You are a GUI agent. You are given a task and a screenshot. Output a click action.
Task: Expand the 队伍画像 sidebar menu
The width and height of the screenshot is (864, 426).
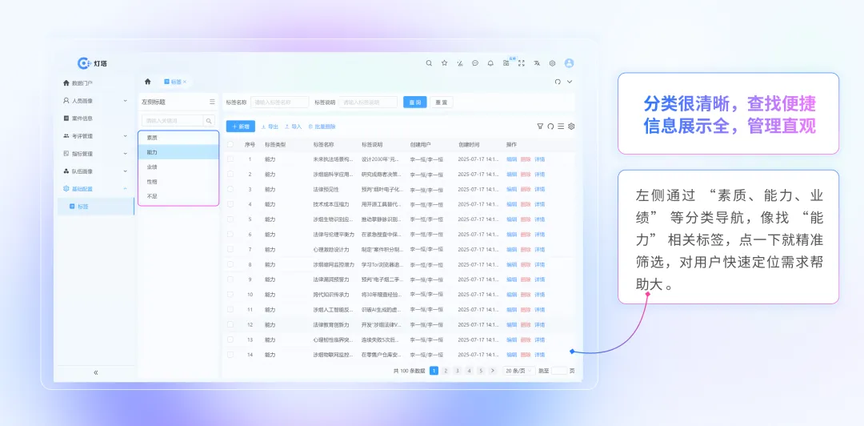pyautogui.click(x=95, y=171)
